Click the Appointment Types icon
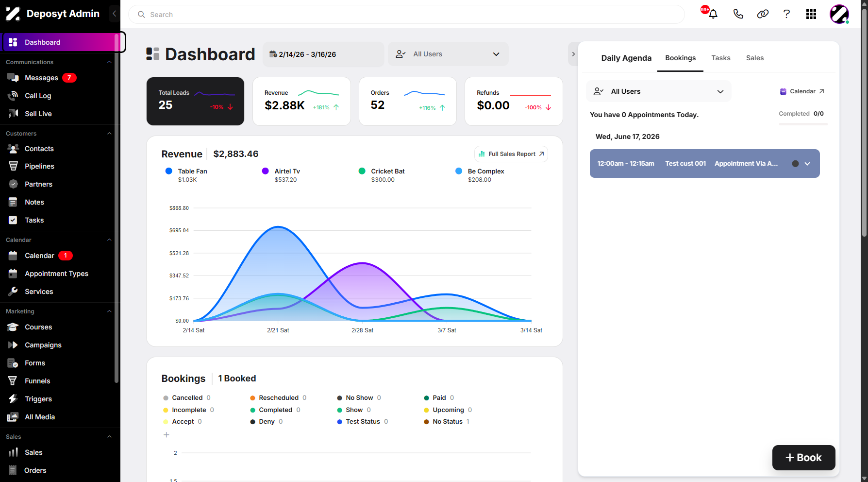Screen dimensions: 868x482 point(13,274)
